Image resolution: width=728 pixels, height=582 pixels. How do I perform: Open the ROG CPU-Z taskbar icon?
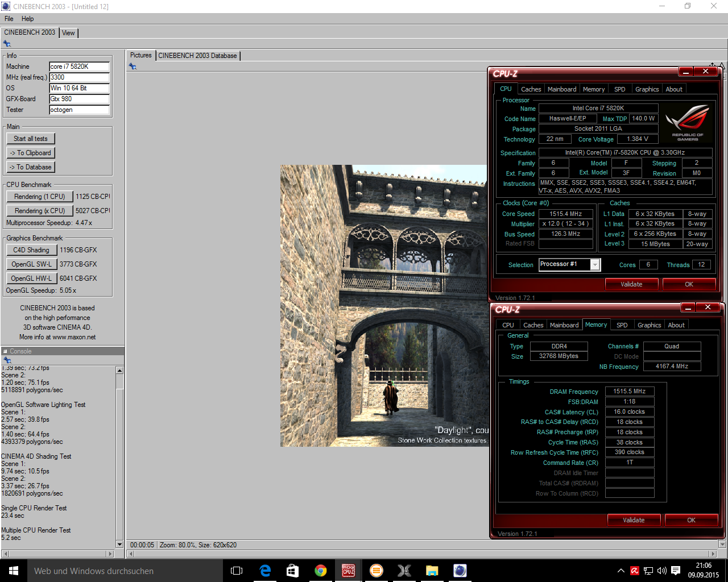point(349,571)
